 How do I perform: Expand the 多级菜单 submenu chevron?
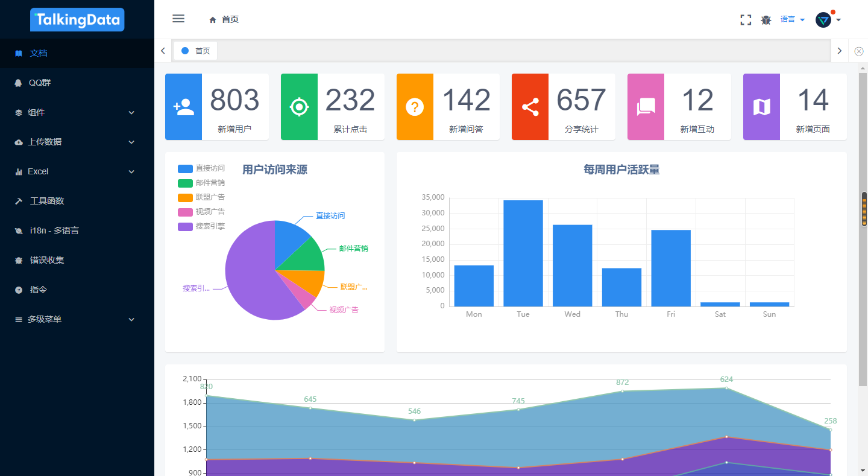131,320
